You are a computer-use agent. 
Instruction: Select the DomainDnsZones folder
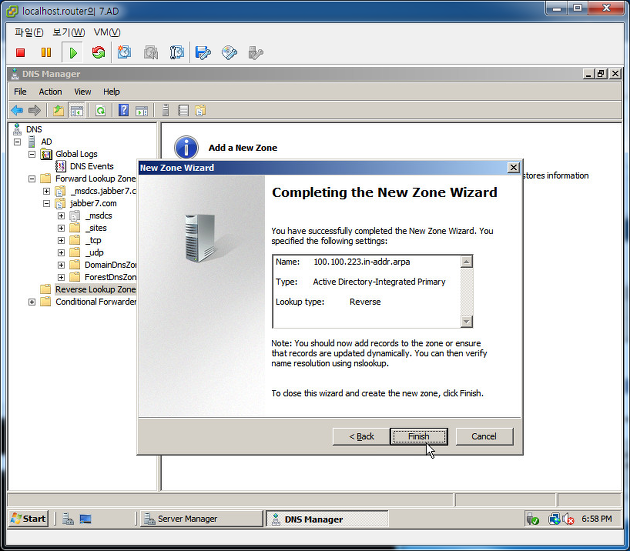pyautogui.click(x=110, y=265)
